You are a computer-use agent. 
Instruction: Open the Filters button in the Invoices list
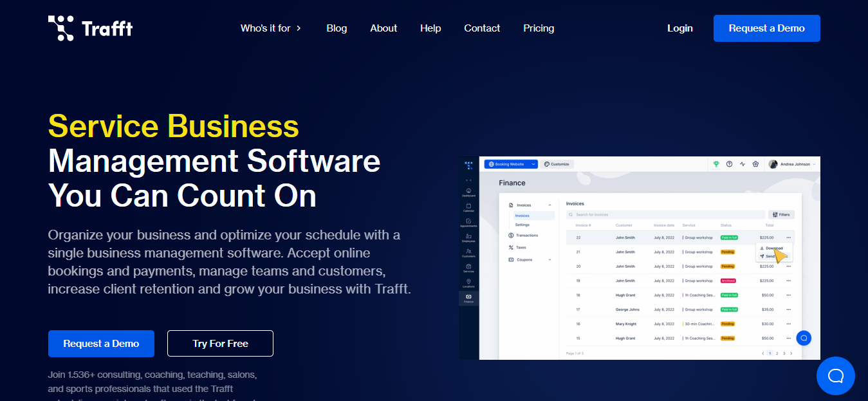[x=781, y=214]
